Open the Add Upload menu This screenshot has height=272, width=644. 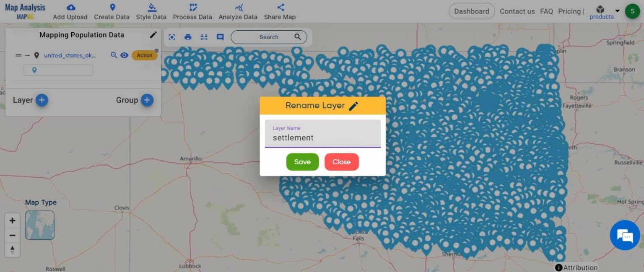click(x=70, y=12)
